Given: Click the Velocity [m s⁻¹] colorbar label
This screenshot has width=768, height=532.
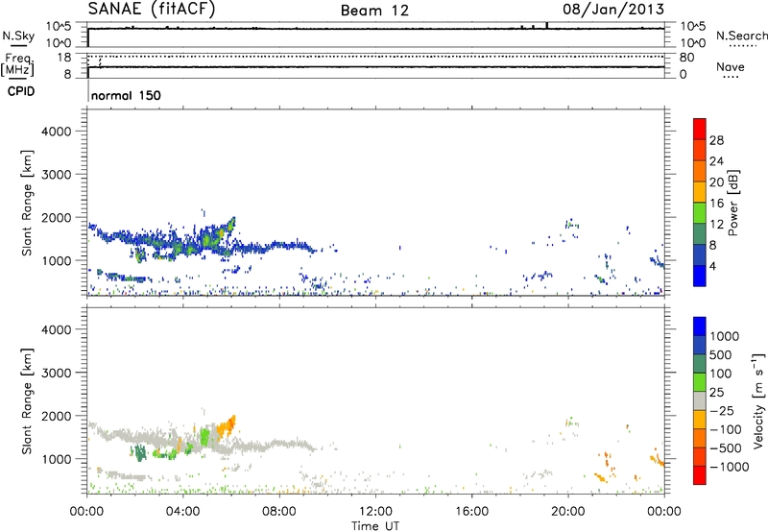Looking at the screenshot, I should point(757,400).
